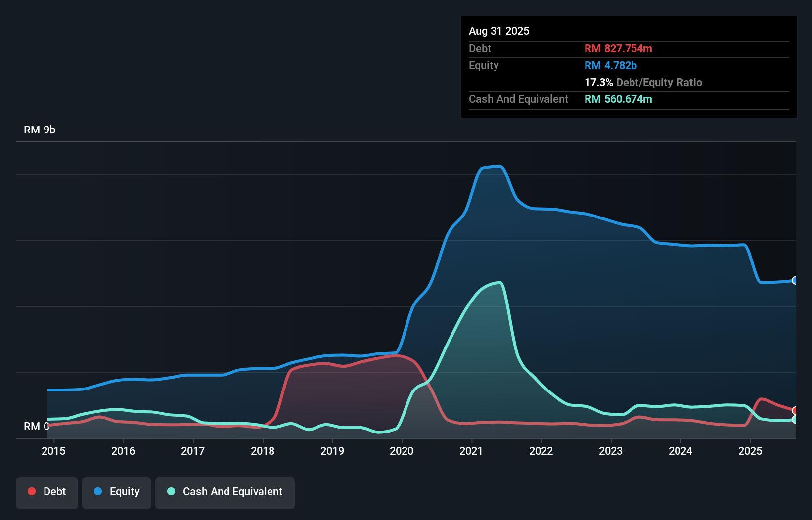Open the Aug 31 2025 tooltip header

[x=499, y=31]
